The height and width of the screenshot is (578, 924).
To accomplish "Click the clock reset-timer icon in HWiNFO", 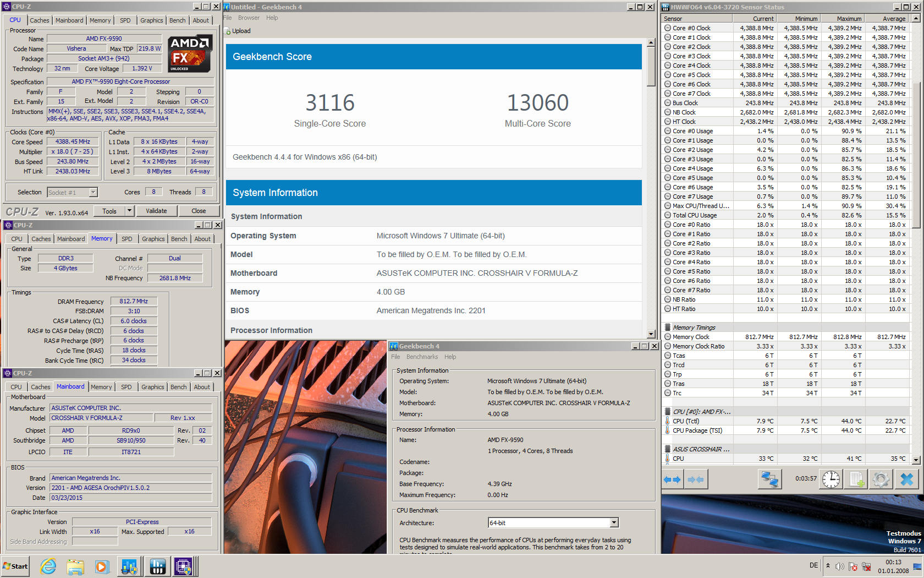I will [x=831, y=479].
